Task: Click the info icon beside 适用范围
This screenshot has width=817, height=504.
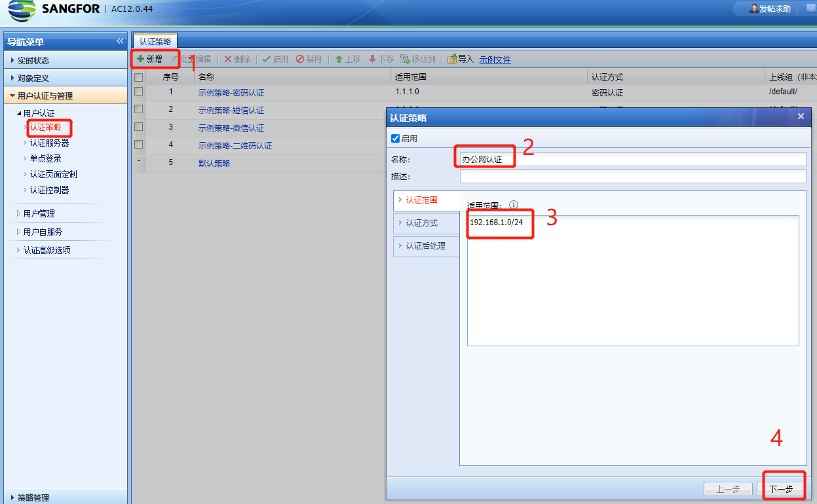Action: click(514, 205)
